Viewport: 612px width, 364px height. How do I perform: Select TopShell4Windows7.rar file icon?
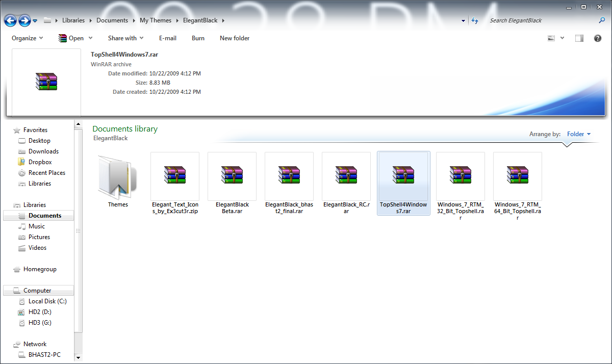click(x=403, y=175)
